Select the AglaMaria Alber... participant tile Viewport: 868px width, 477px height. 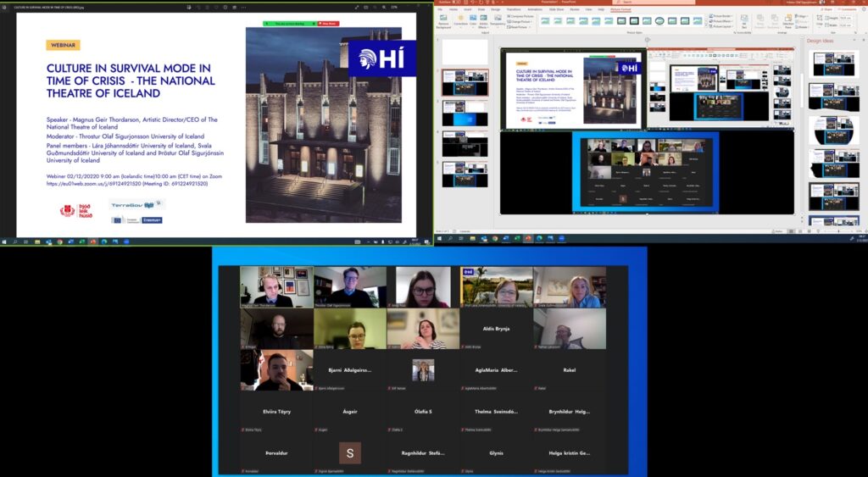(x=496, y=370)
